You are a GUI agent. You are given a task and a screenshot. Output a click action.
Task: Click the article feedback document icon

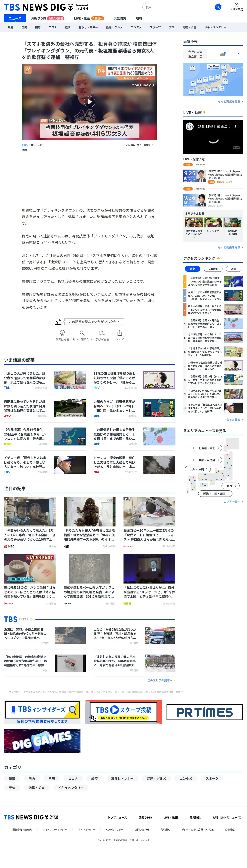(x=58, y=321)
